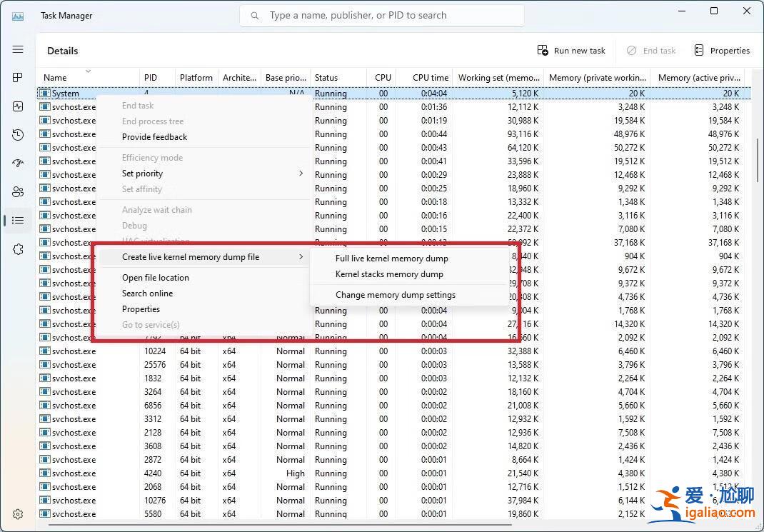This screenshot has width=764, height=532.
Task: Open the Users sidebar icon
Action: tap(17, 191)
